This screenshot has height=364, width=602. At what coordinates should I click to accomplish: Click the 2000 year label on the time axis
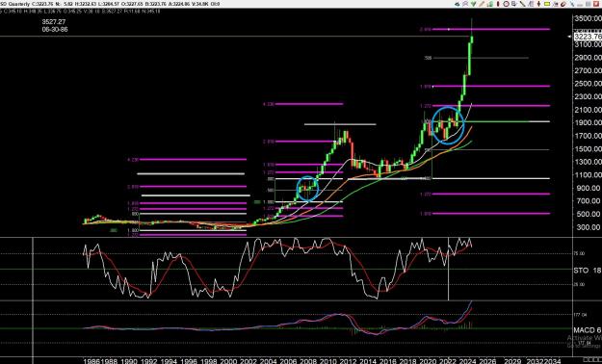tap(228, 361)
